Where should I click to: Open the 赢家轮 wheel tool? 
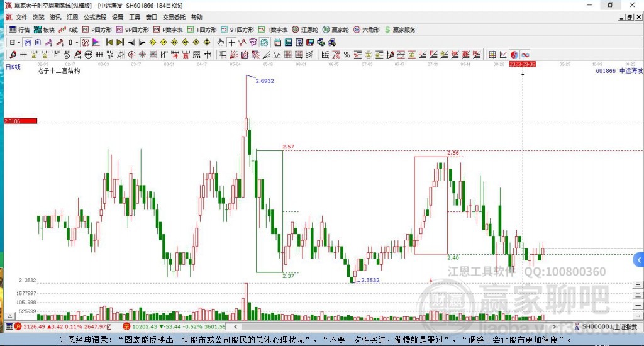[x=336, y=30]
